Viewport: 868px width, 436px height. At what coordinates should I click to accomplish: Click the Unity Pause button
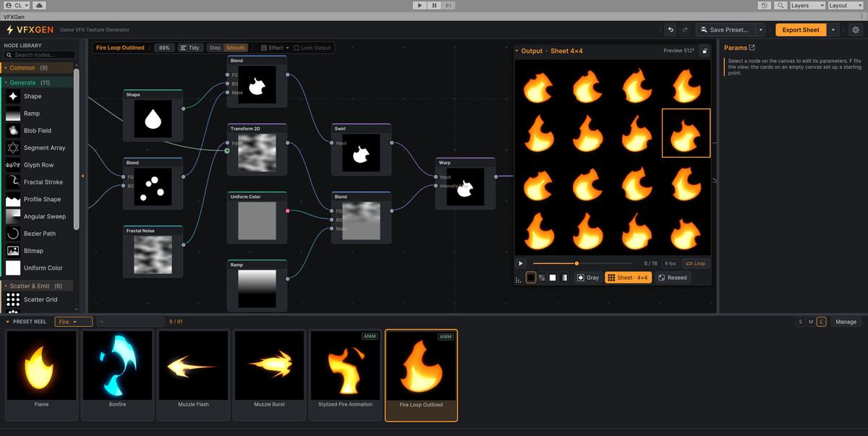[x=434, y=5]
